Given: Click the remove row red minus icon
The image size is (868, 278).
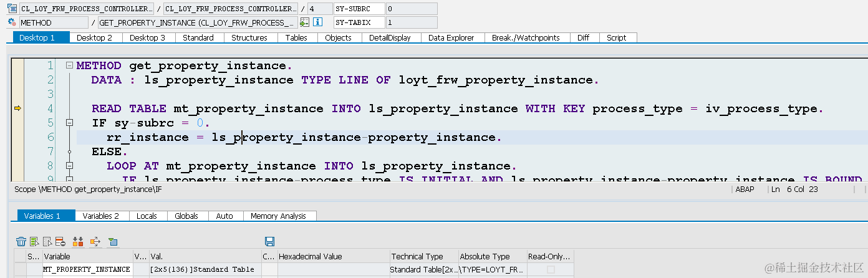Looking at the screenshot, I should click(x=60, y=241).
